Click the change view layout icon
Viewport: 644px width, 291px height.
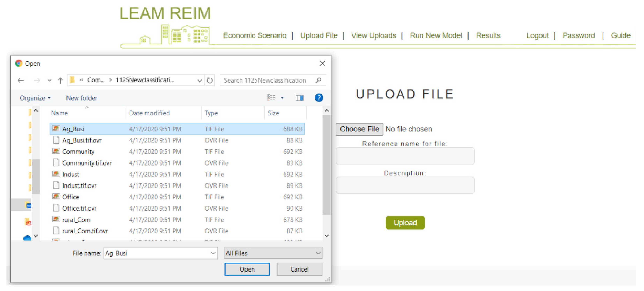tap(271, 98)
